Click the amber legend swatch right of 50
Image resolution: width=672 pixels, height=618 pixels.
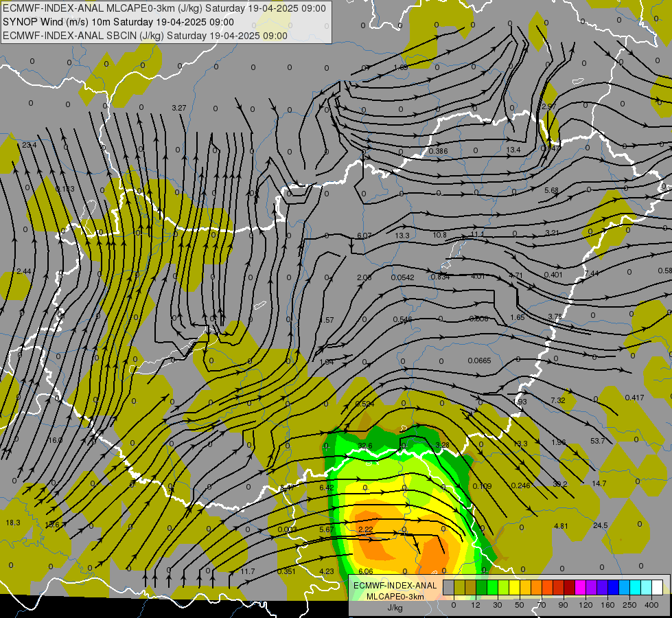(525, 587)
